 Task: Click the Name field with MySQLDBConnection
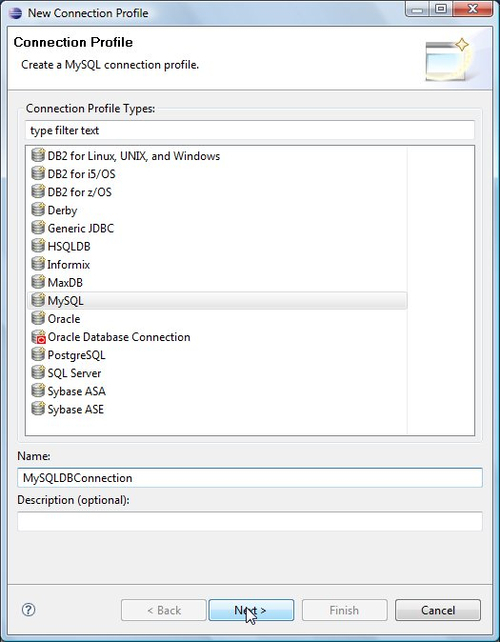click(250, 478)
